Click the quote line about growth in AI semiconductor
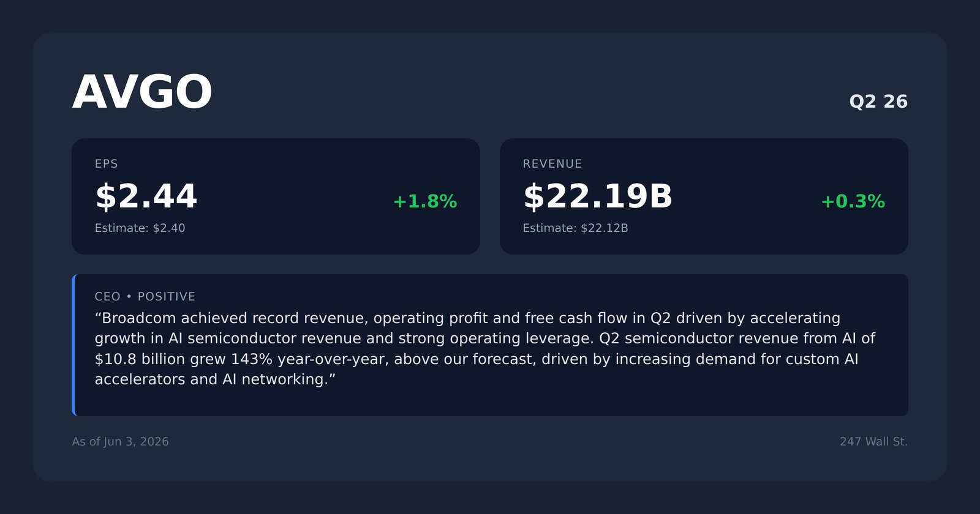The width and height of the screenshot is (980, 514). click(x=485, y=339)
